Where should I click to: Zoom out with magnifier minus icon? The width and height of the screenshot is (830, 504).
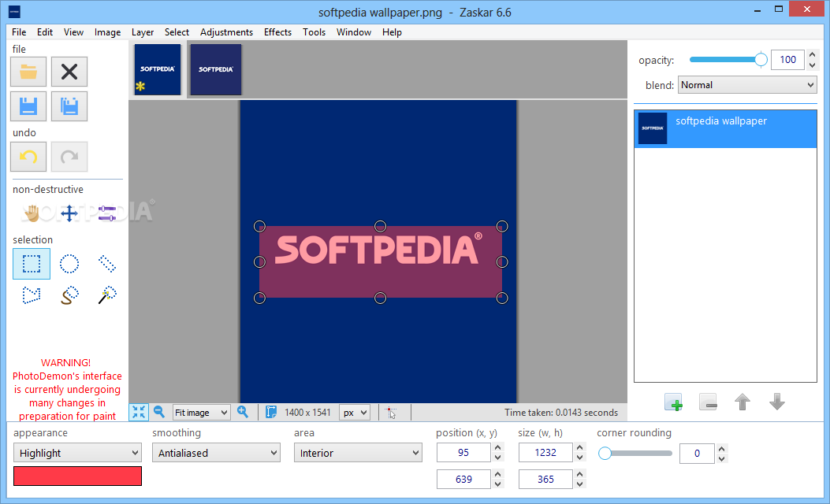pos(158,412)
